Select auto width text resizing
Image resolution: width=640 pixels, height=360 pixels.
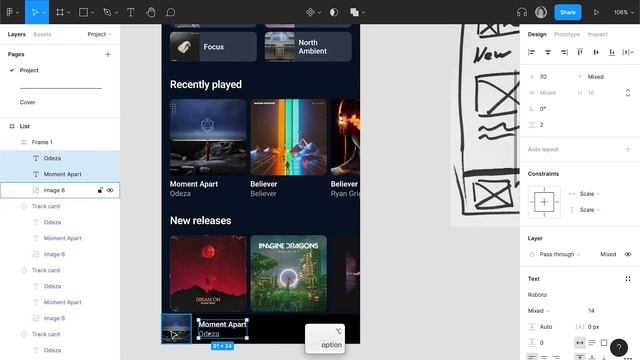click(580, 343)
